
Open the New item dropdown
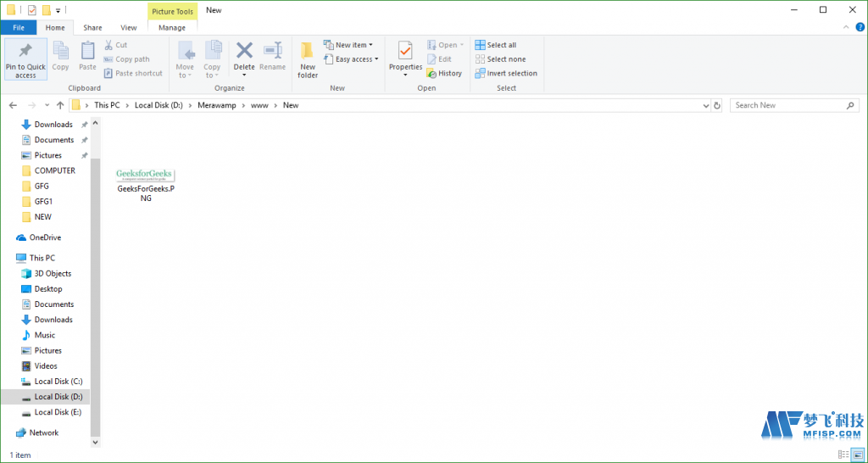[348, 45]
